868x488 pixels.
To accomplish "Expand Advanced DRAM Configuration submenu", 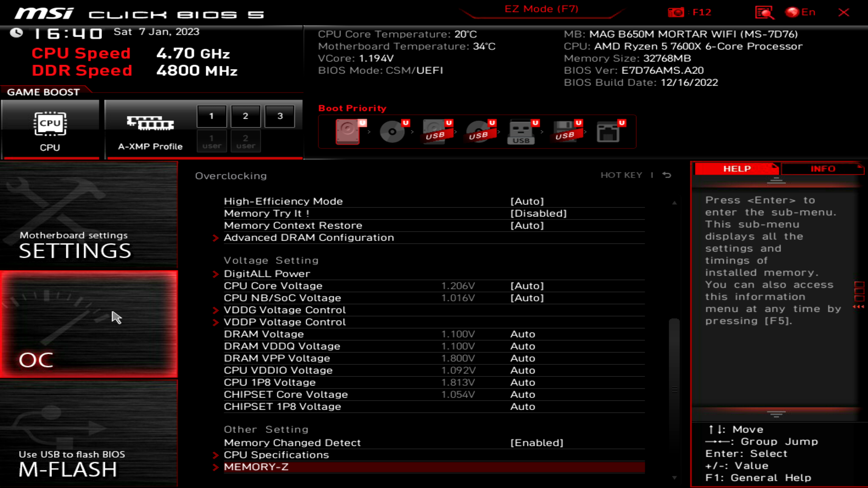I will pos(309,238).
